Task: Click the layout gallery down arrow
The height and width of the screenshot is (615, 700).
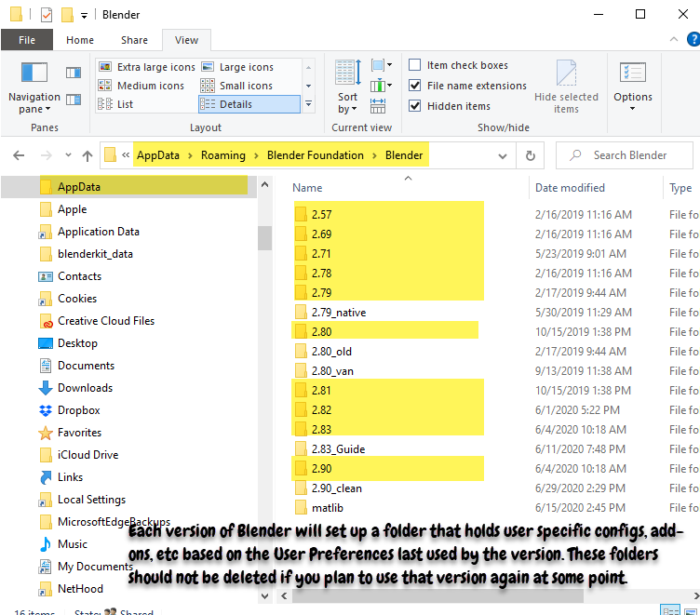Action: coord(308,86)
